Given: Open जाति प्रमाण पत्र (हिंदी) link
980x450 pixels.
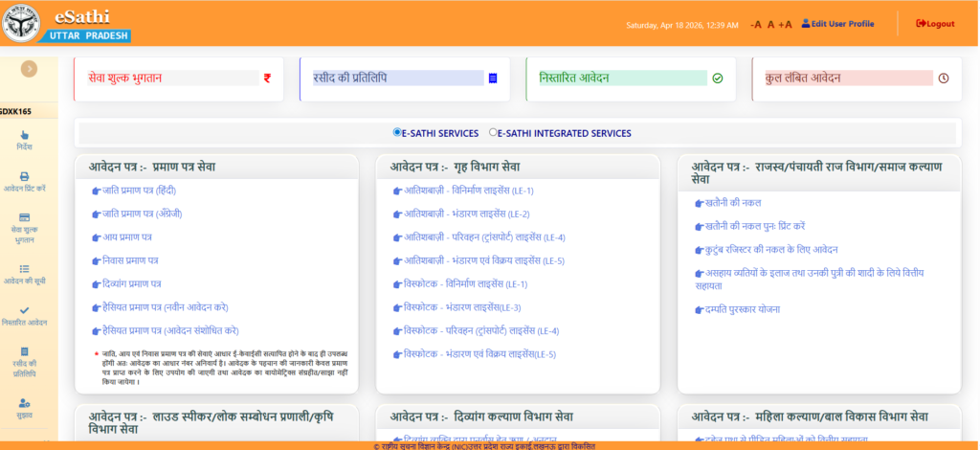Looking at the screenshot, I should [x=139, y=191].
